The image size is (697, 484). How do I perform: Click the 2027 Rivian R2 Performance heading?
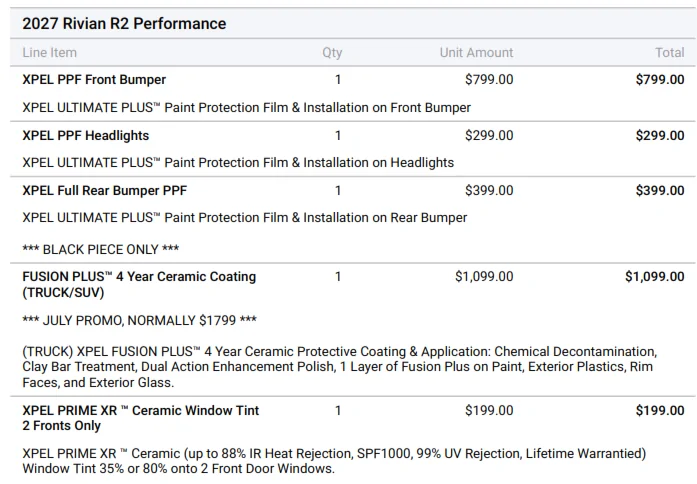point(124,24)
